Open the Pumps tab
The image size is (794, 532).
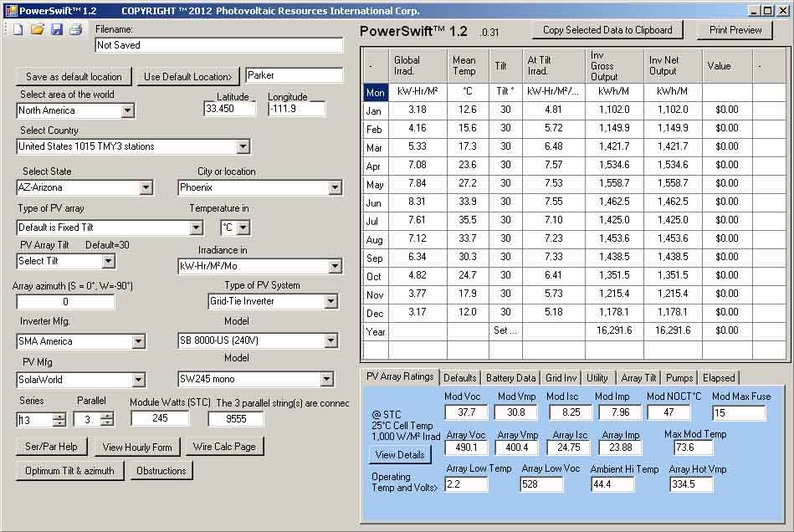pos(679,377)
